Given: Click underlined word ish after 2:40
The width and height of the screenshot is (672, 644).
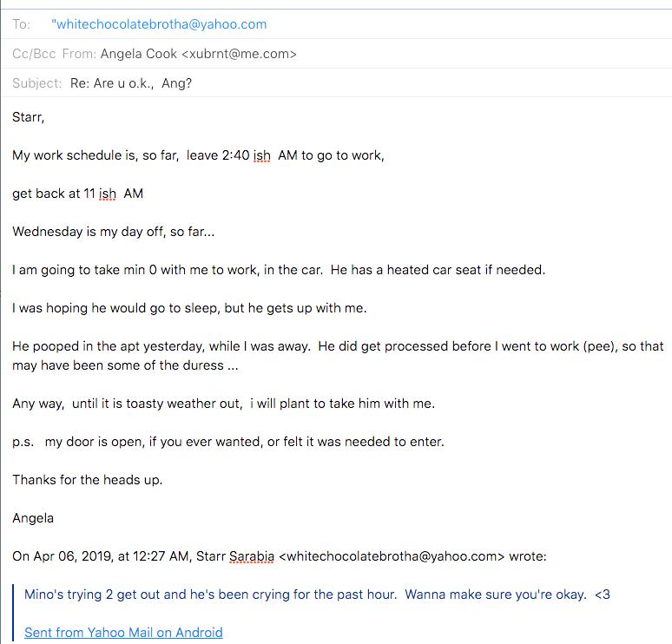Looking at the screenshot, I should (262, 155).
